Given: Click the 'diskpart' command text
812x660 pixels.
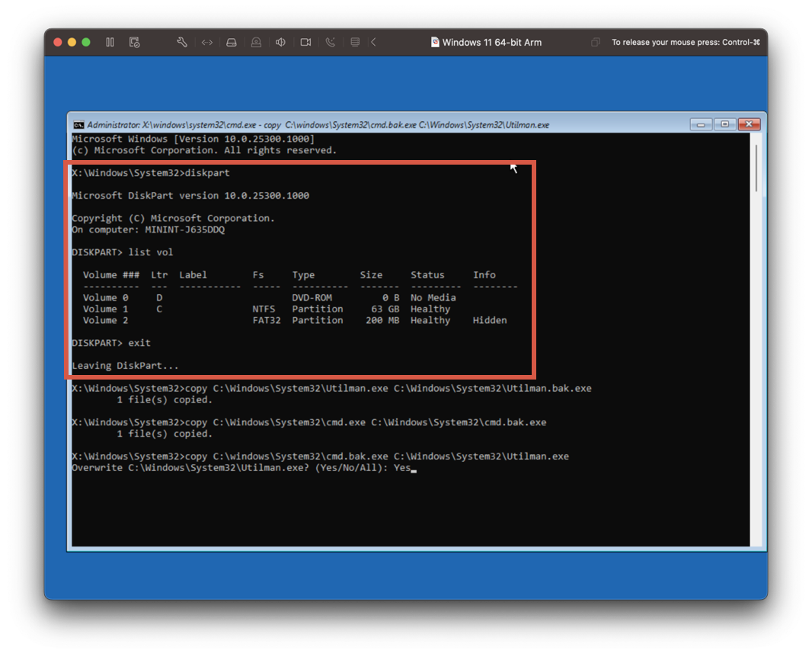Looking at the screenshot, I should tap(207, 173).
